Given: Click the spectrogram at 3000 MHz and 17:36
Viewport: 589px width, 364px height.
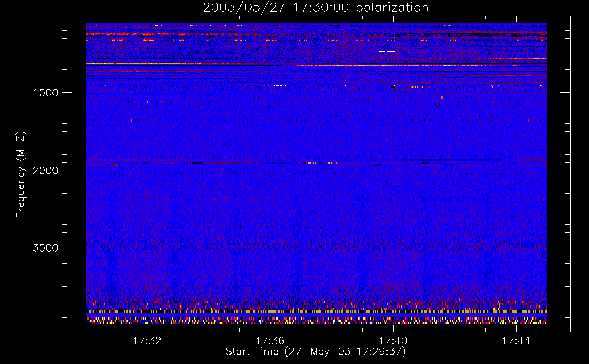Looking at the screenshot, I should pos(270,248).
